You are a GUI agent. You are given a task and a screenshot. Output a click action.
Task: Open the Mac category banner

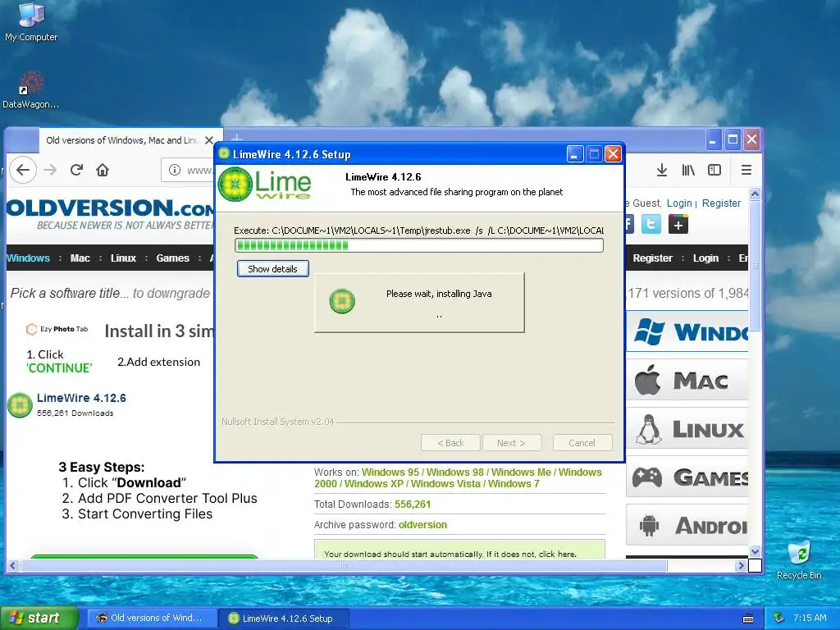687,381
